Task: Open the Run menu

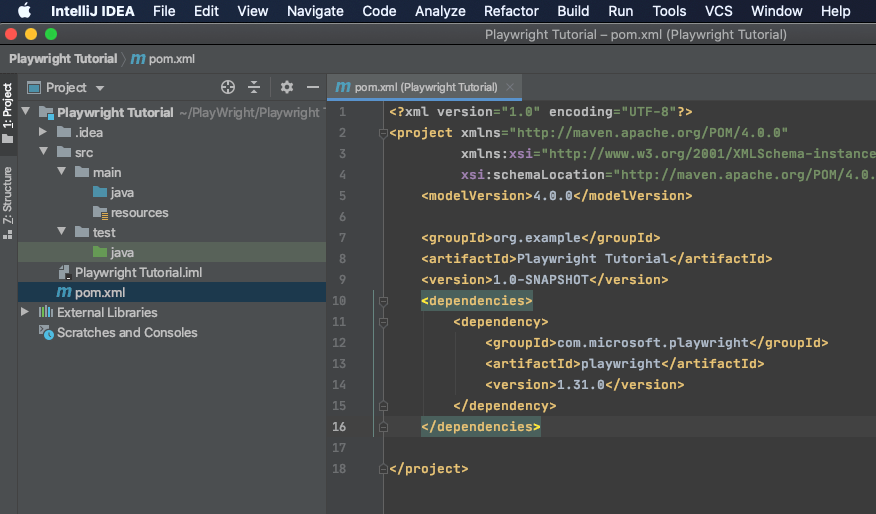Action: [x=621, y=11]
